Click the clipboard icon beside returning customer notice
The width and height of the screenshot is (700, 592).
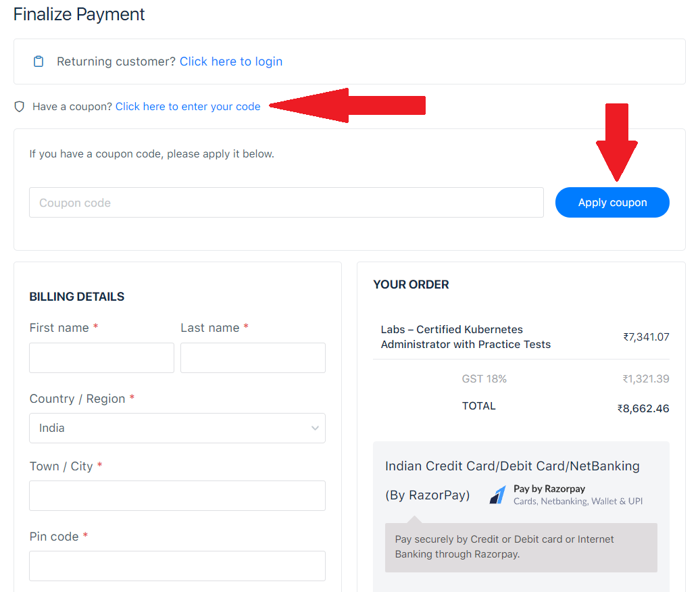(x=39, y=61)
